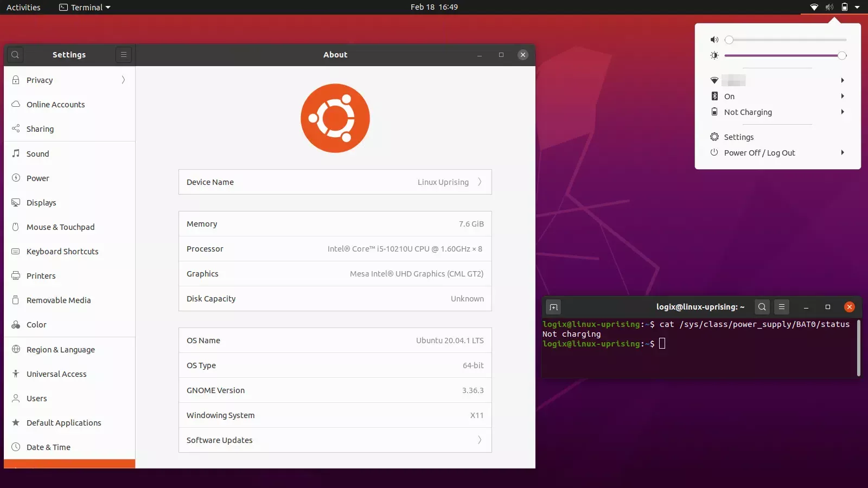
Task: Expand the Bluetooth On submenu arrow
Action: click(843, 96)
